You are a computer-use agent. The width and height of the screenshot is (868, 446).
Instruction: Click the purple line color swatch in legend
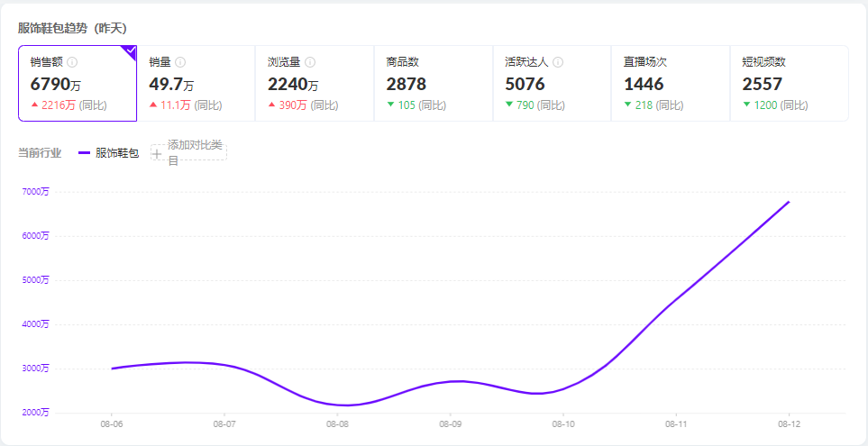click(x=85, y=153)
